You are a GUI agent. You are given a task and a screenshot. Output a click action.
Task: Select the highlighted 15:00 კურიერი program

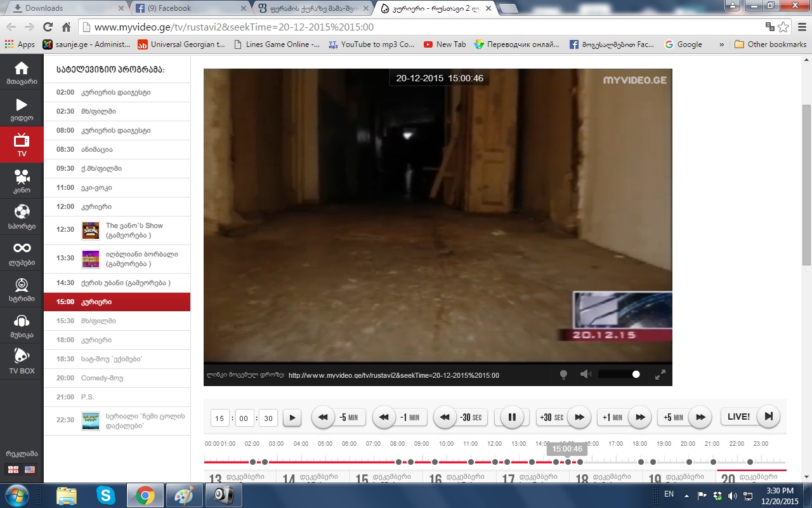[x=117, y=302]
